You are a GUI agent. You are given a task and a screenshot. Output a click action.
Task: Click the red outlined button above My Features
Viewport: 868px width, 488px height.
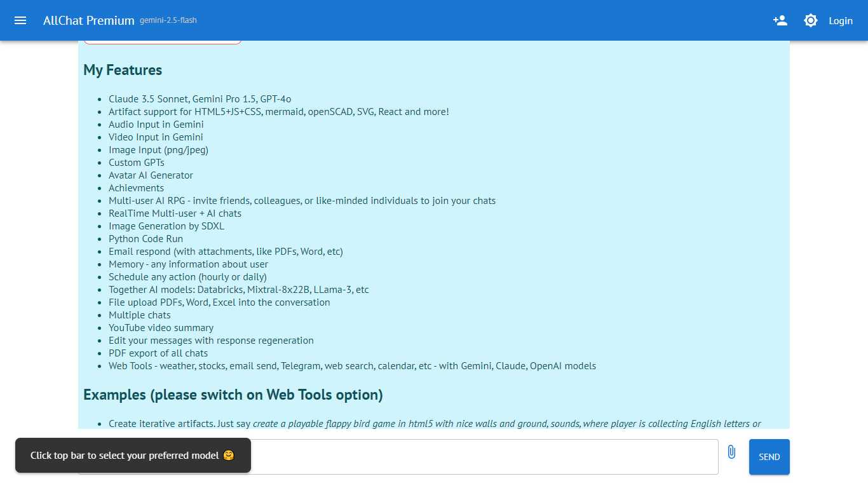coord(162,42)
